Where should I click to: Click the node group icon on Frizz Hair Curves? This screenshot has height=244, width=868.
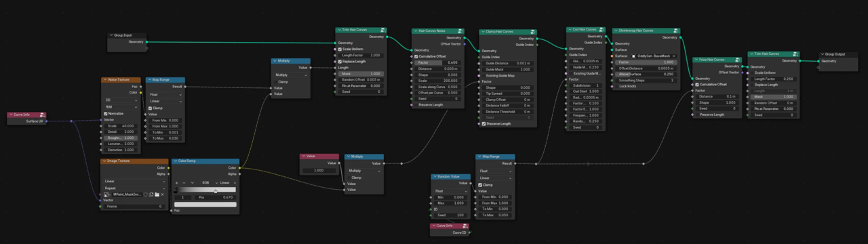pyautogui.click(x=738, y=60)
